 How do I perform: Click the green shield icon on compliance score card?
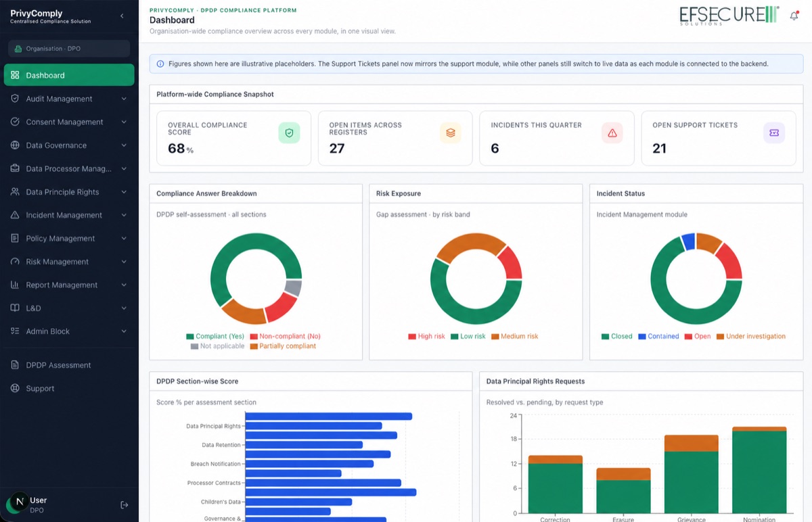tap(289, 133)
